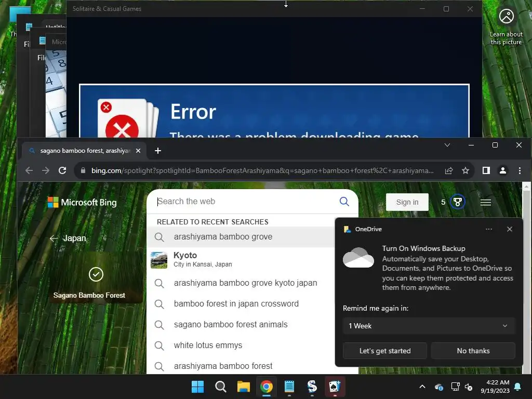Select sagano bamboo forest animals suggestion
Screen dimensions: 532x399
pyautogui.click(x=241, y=325)
